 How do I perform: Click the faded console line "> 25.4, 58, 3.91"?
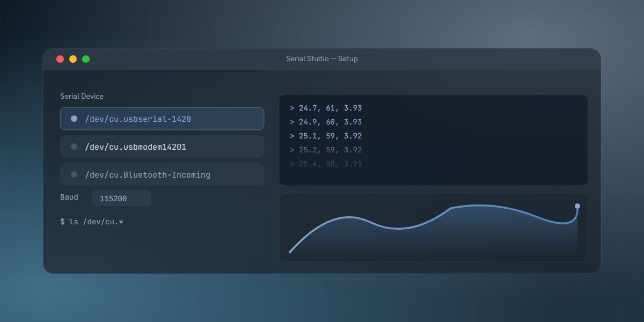(326, 164)
